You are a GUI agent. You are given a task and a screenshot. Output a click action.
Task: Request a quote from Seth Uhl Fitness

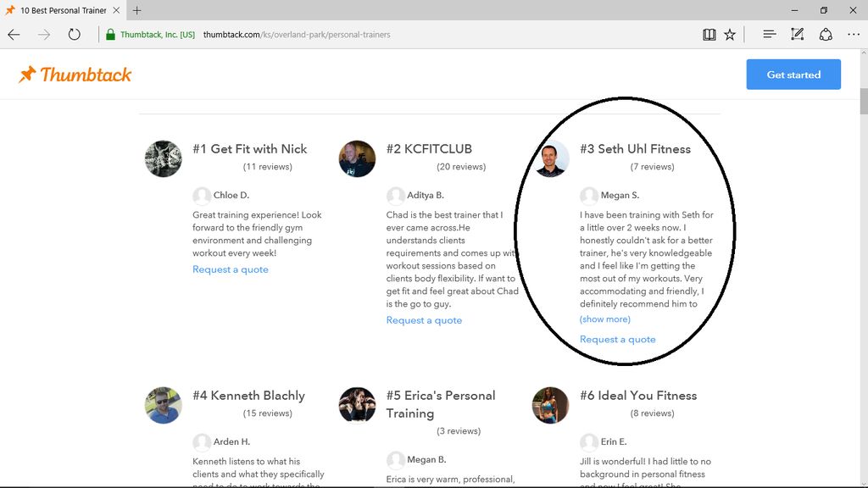coord(617,340)
